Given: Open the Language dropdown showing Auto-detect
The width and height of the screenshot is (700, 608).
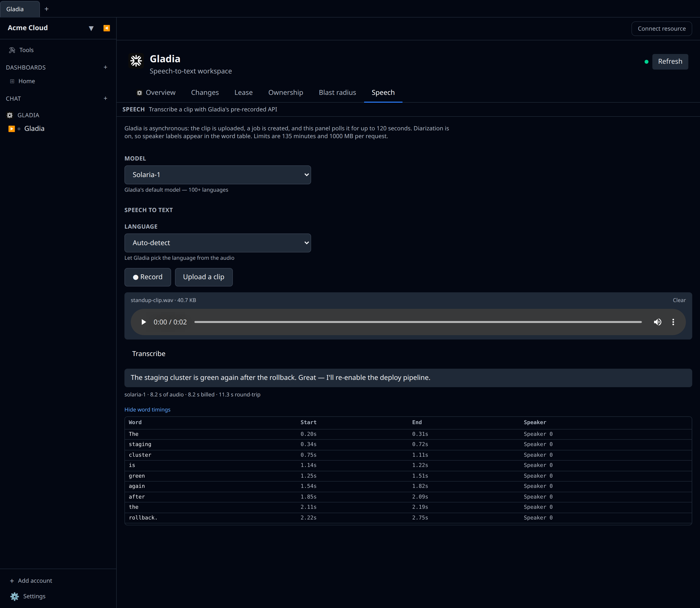Looking at the screenshot, I should point(217,243).
